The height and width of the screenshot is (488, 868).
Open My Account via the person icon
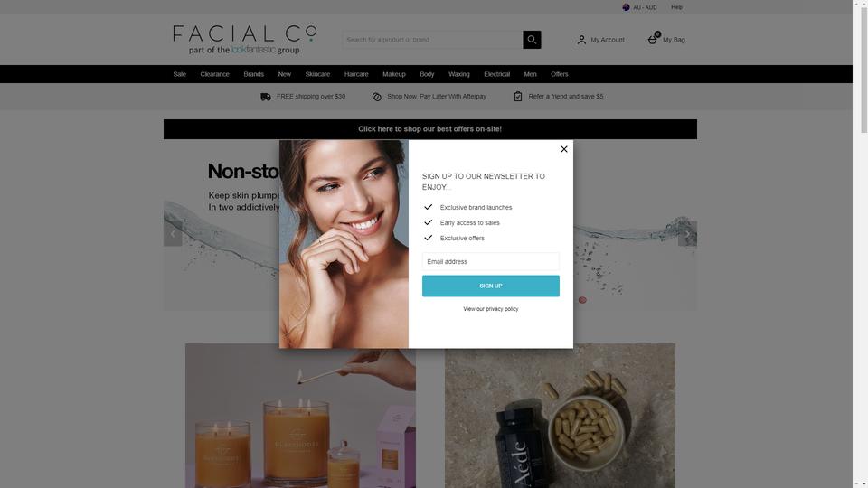tap(581, 40)
